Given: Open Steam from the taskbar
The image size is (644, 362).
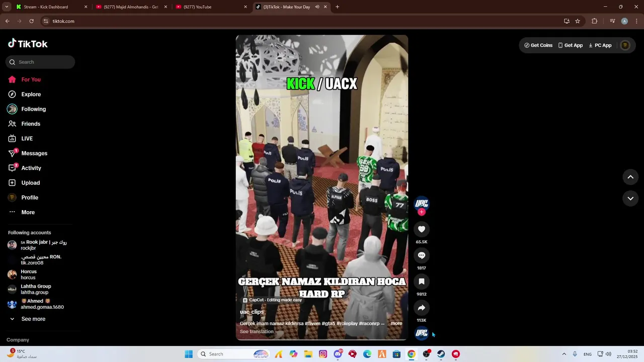Looking at the screenshot, I should point(441,354).
